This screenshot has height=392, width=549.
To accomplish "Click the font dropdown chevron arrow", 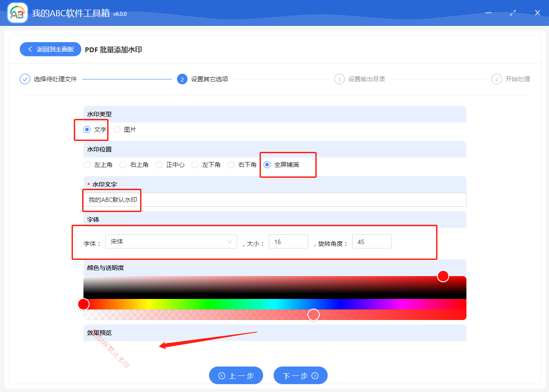I will (230, 241).
